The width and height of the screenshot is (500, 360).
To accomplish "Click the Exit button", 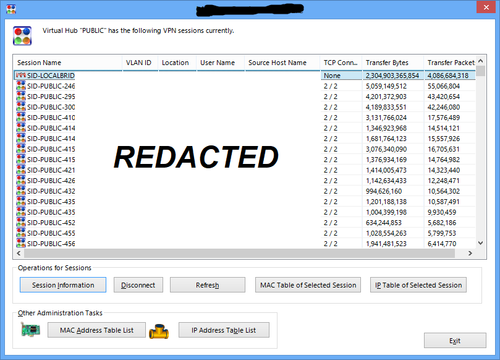I will tap(455, 340).
